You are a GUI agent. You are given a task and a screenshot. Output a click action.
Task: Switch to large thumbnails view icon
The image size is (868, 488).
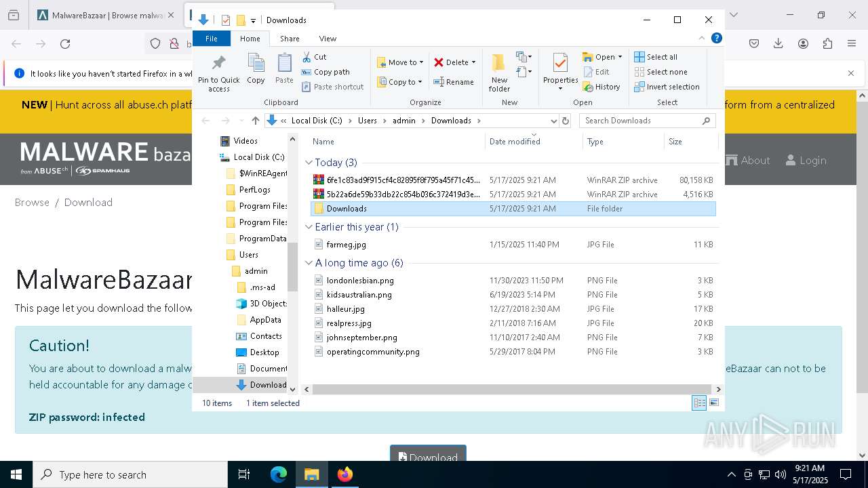coord(713,403)
